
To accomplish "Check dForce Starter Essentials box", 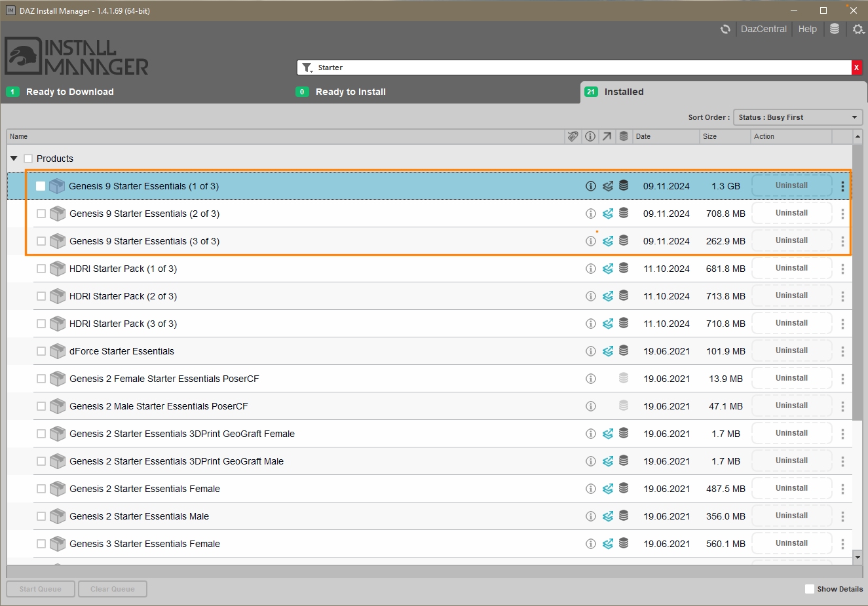I will (41, 351).
